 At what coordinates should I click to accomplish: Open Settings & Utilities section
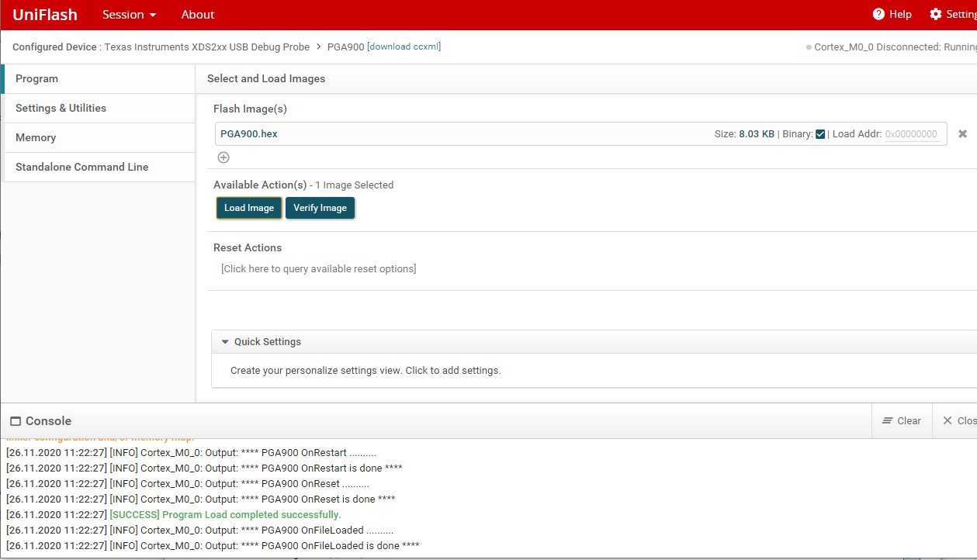tap(99, 108)
